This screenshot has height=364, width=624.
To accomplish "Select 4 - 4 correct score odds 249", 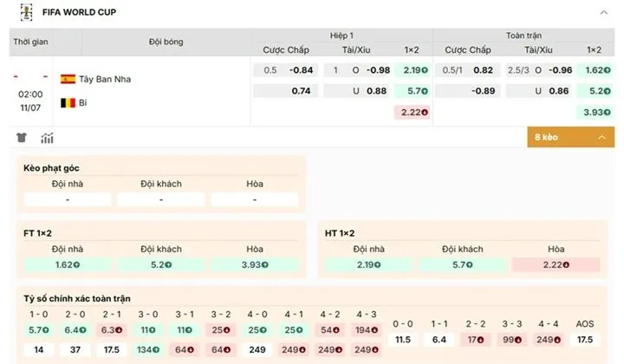I will click(x=549, y=340).
